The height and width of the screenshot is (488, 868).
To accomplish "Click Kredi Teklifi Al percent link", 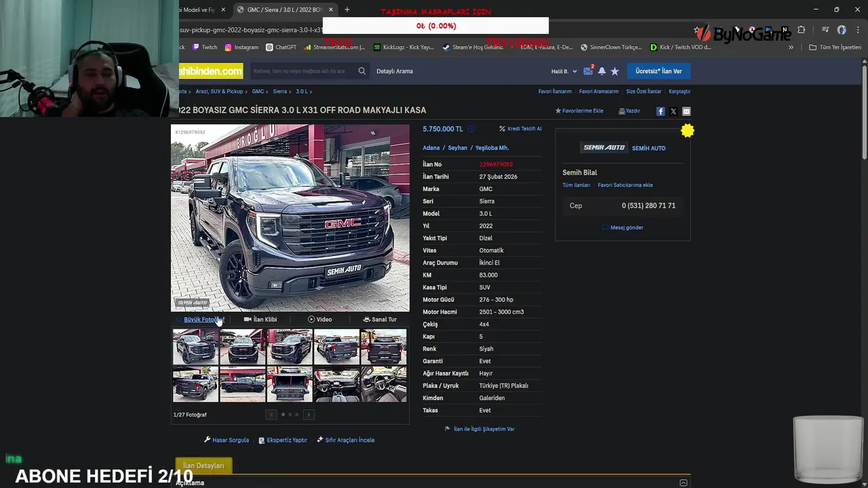I will pos(521,129).
